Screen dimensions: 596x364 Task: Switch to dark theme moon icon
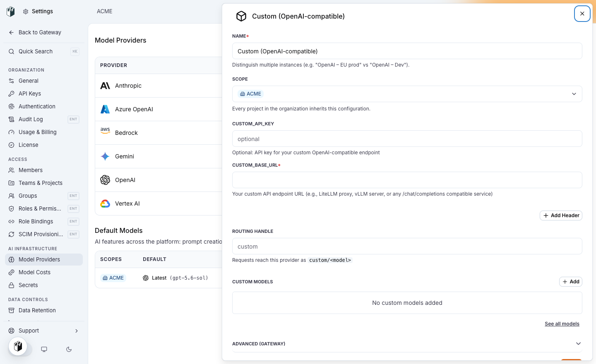[69, 350]
